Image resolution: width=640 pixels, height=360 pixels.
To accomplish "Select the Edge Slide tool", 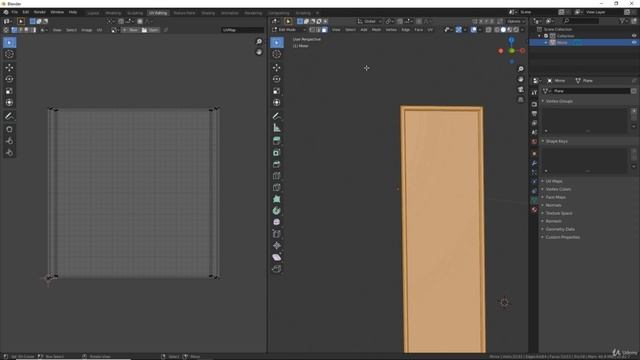I will click(277, 234).
